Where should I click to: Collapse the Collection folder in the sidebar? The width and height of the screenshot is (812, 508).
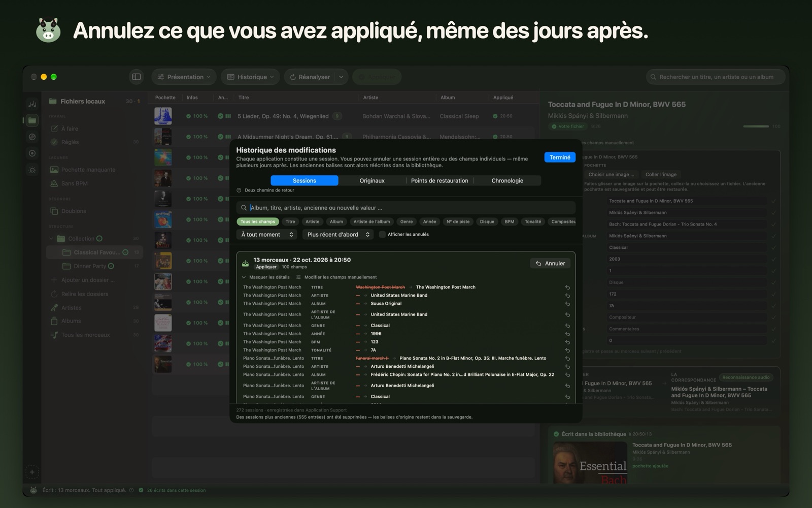51,239
